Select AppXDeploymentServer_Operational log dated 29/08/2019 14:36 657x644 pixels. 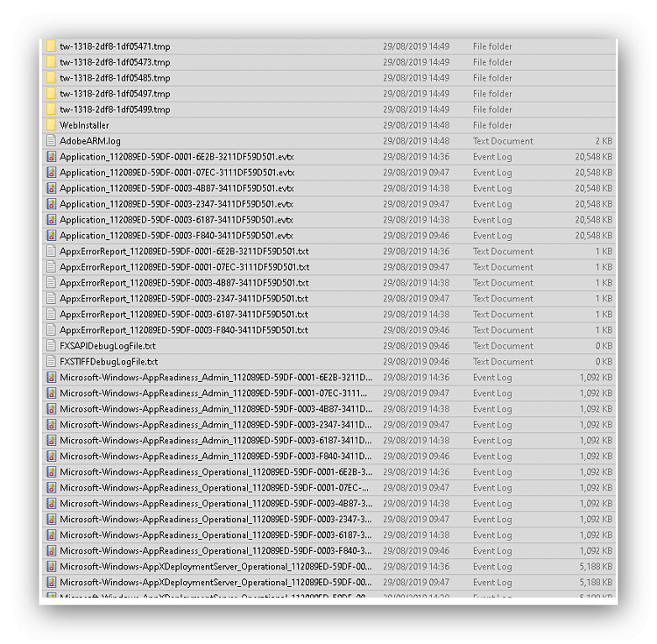tap(215, 567)
